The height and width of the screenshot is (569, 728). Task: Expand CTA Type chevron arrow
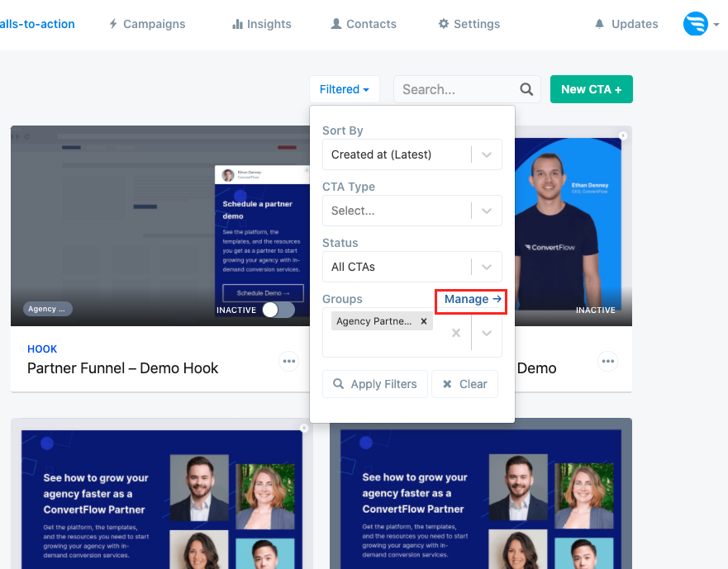[487, 211]
